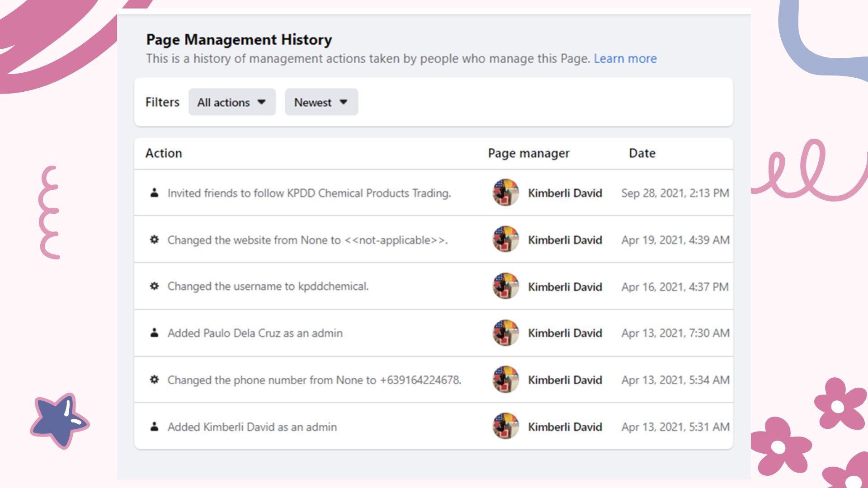This screenshot has height=488, width=868.
Task: Click the Sep 28, 2021 date entry
Action: coord(675,193)
